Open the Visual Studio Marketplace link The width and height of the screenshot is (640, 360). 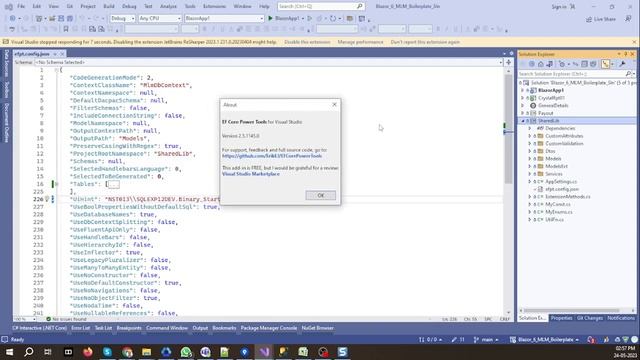pyautogui.click(x=251, y=174)
